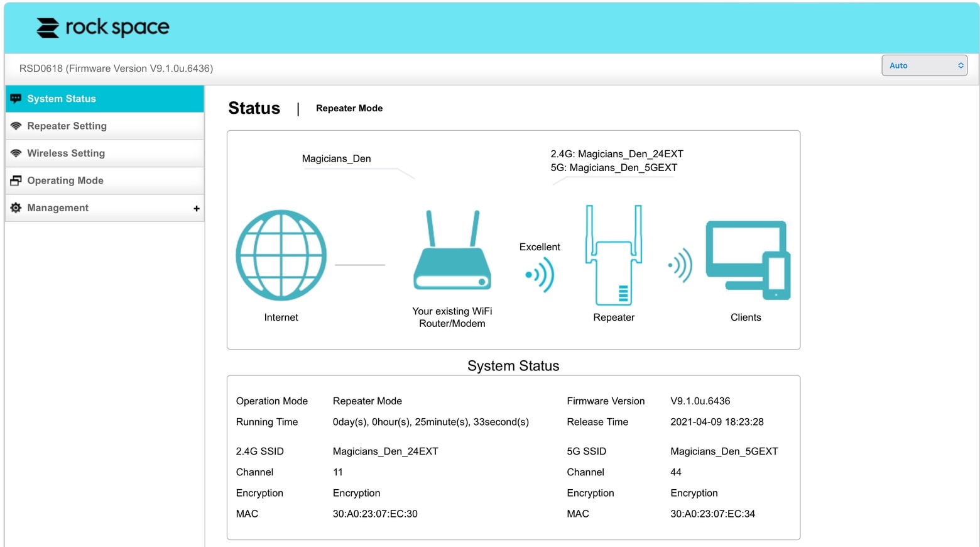Click the Internet globe icon
980x547 pixels.
click(x=281, y=255)
